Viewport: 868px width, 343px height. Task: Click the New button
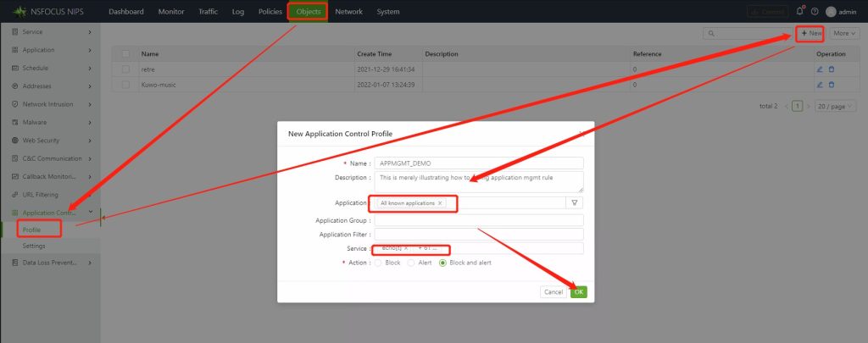coord(811,34)
